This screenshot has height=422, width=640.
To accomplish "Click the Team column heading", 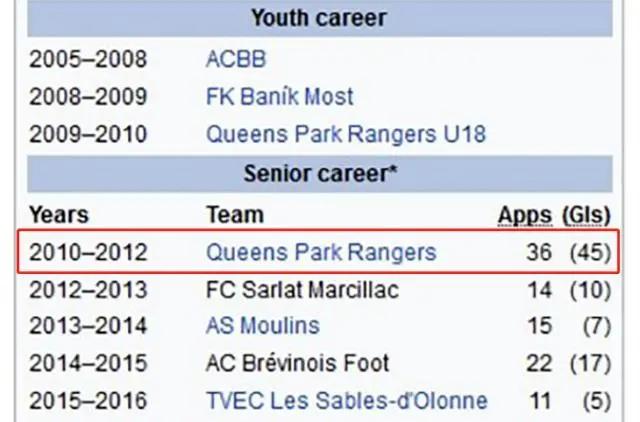I will 235,215.
